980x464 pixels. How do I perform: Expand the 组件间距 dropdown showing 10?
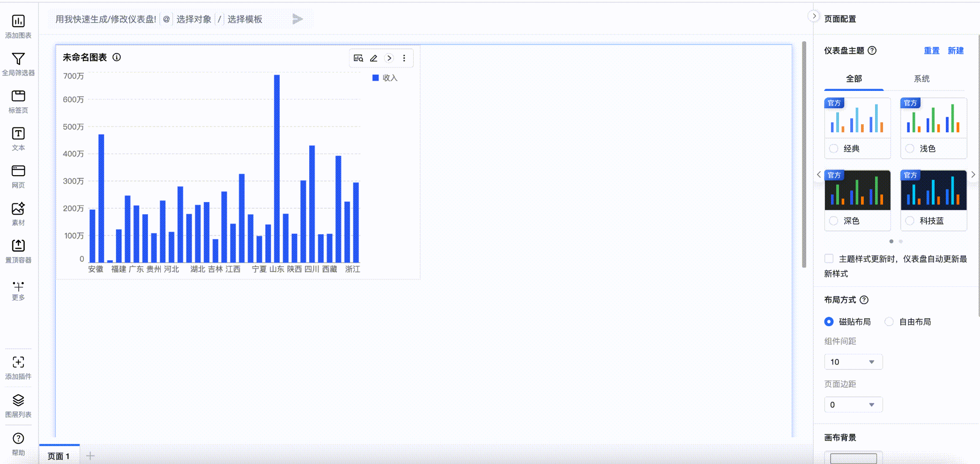pos(853,362)
